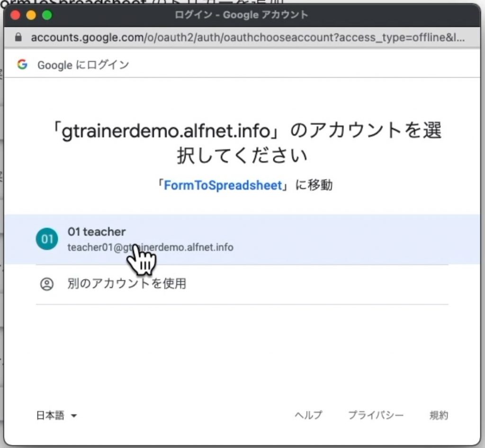Image resolution: width=485 pixels, height=448 pixels.
Task: Maximize the window with green button
Action: (47, 15)
